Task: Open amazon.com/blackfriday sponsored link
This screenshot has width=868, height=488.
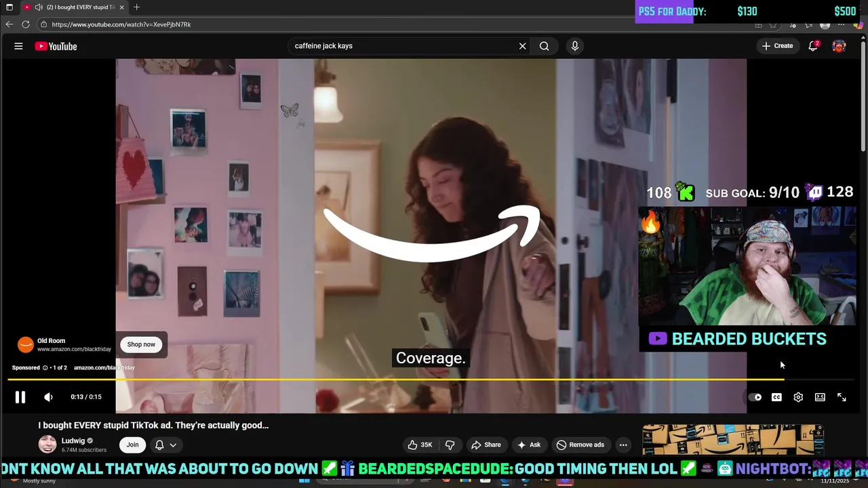Action: click(104, 367)
